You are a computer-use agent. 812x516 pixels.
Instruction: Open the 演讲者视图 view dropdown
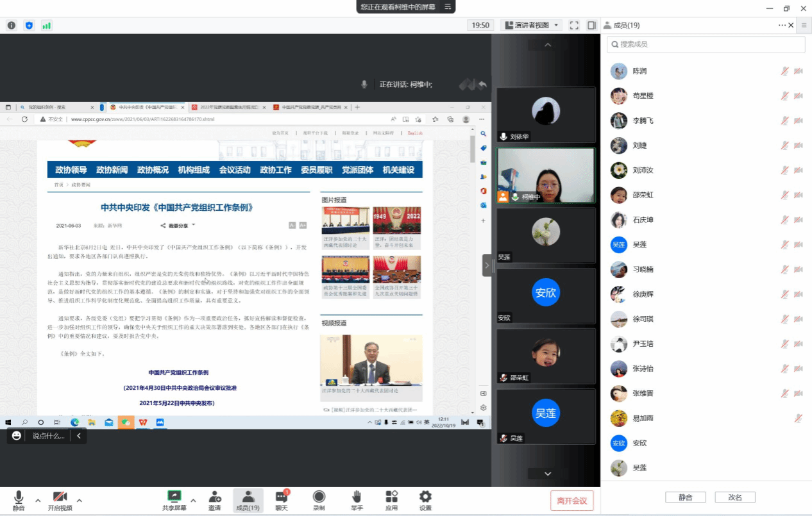[531, 25]
